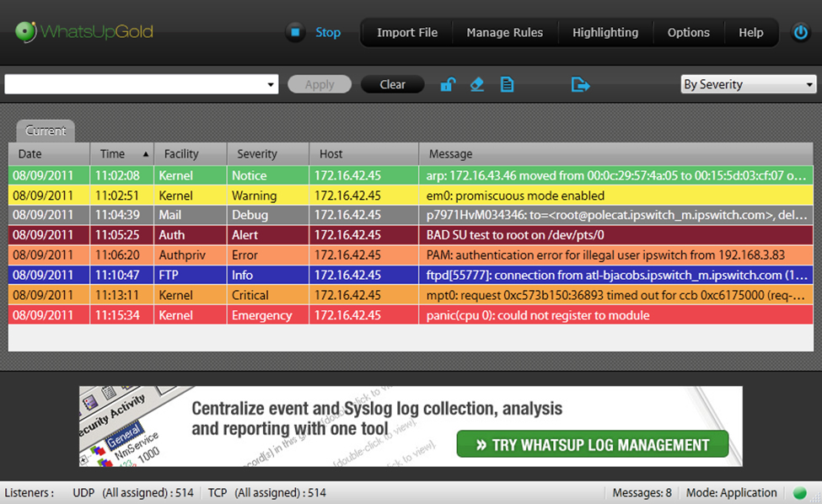The width and height of the screenshot is (822, 504).
Task: Click the WhatsUpGold logo icon
Action: (x=25, y=31)
